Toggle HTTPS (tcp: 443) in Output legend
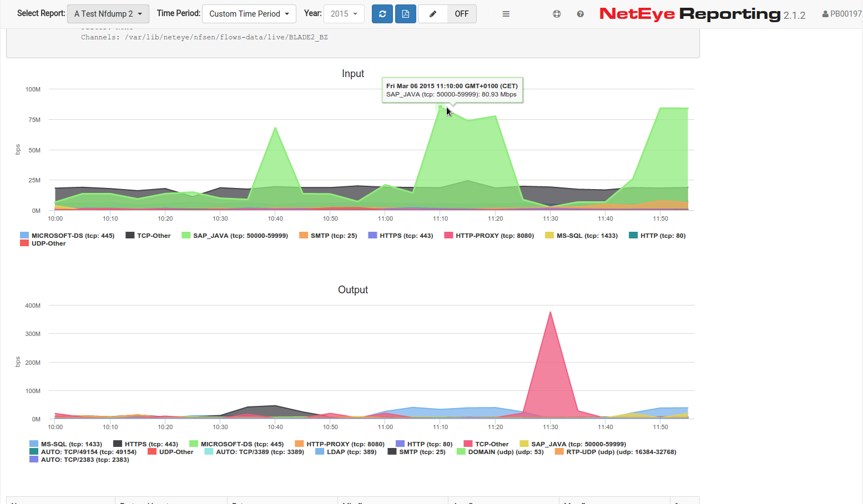The width and height of the screenshot is (863, 504). [x=146, y=444]
